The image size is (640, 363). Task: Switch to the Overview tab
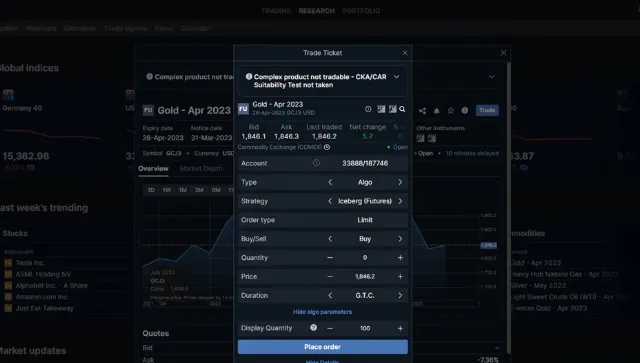pos(153,168)
